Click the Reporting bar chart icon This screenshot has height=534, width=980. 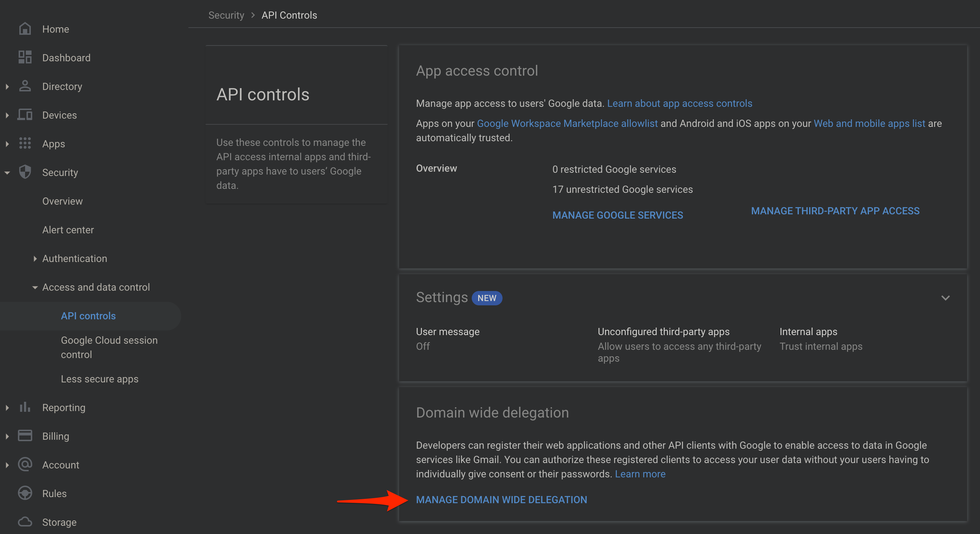coord(25,407)
